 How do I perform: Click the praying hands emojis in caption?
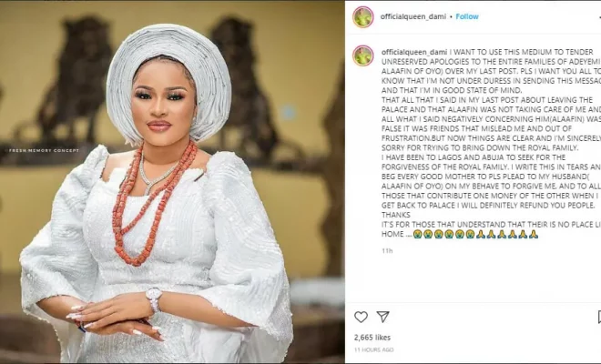pos(507,234)
